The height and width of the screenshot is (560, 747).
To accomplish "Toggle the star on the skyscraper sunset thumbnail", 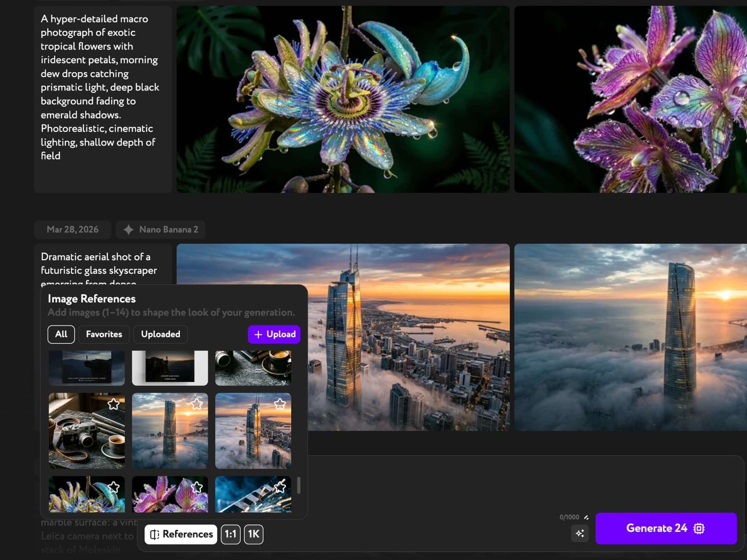I will point(196,404).
